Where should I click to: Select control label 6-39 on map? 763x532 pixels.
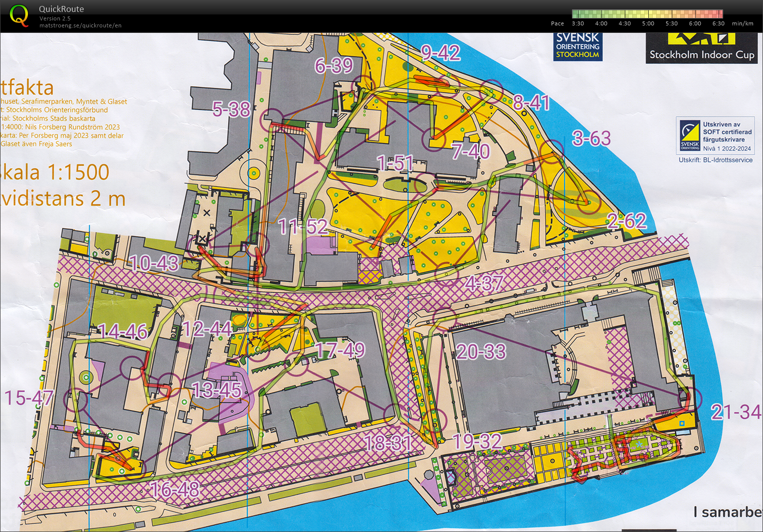(334, 65)
